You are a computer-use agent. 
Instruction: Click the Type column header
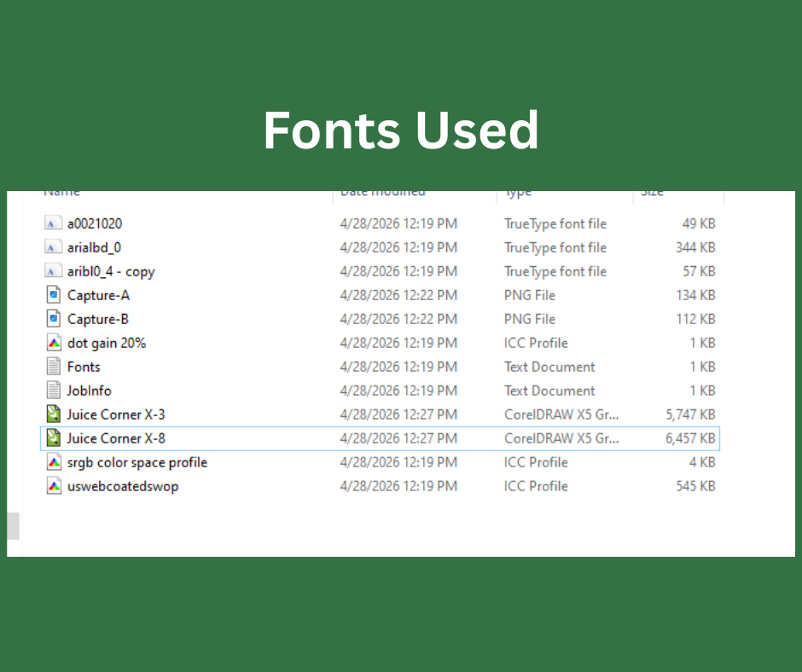tap(518, 194)
